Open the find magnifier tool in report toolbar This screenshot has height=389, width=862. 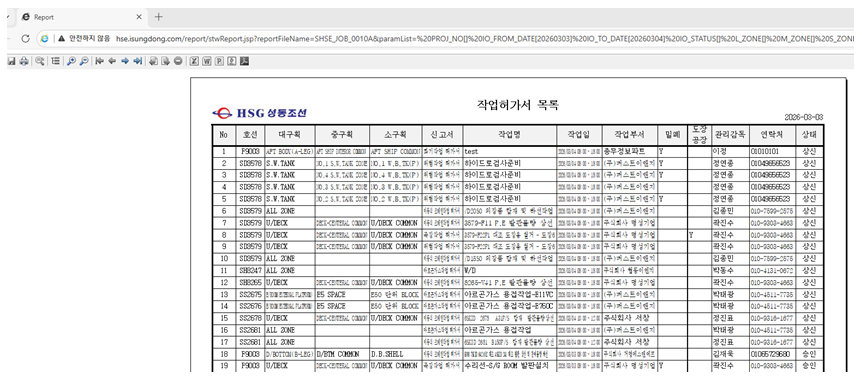click(40, 61)
